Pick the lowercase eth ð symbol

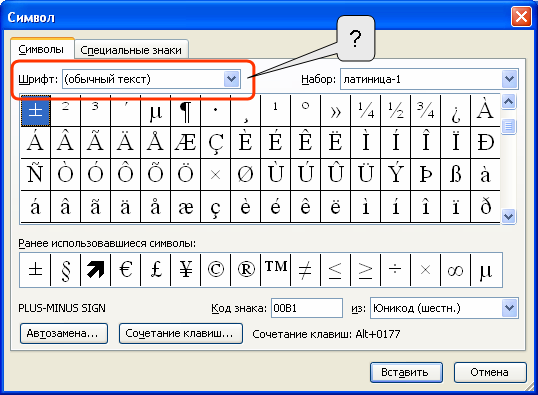click(486, 207)
